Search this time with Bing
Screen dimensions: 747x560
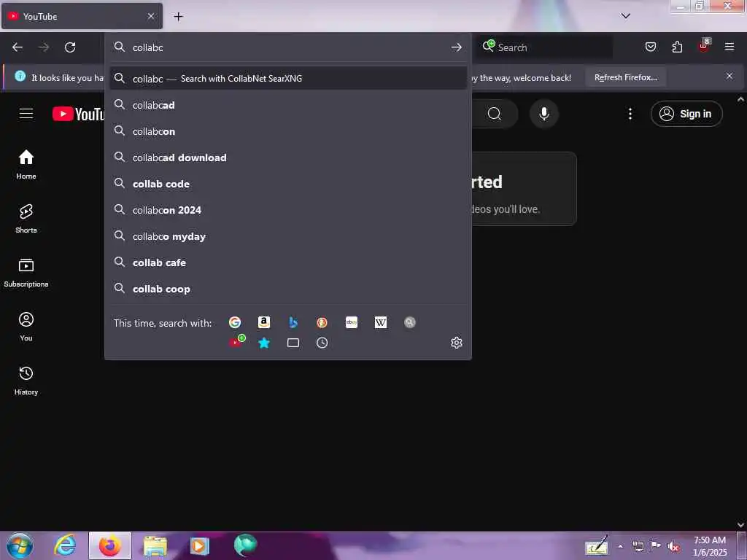293,323
